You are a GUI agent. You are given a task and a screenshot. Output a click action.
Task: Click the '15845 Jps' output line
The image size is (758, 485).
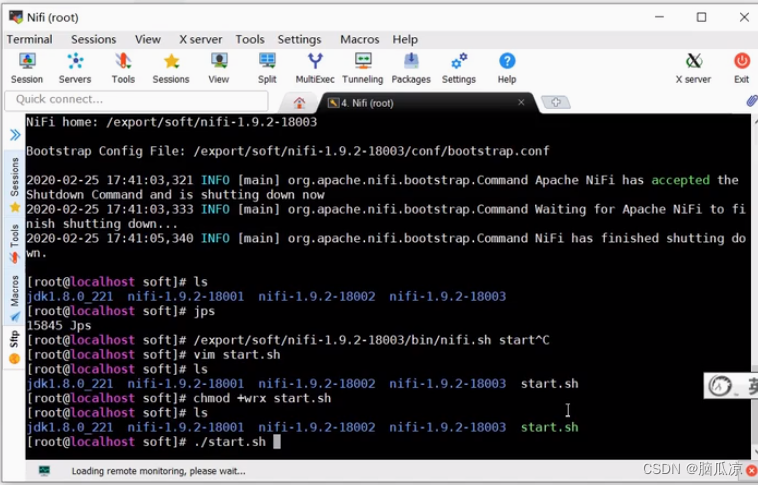click(x=58, y=325)
